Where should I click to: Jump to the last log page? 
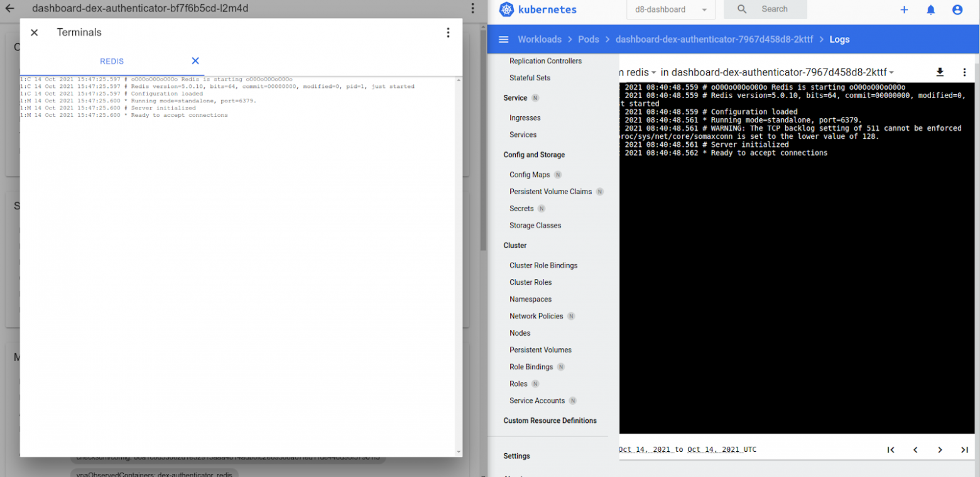[964, 450]
